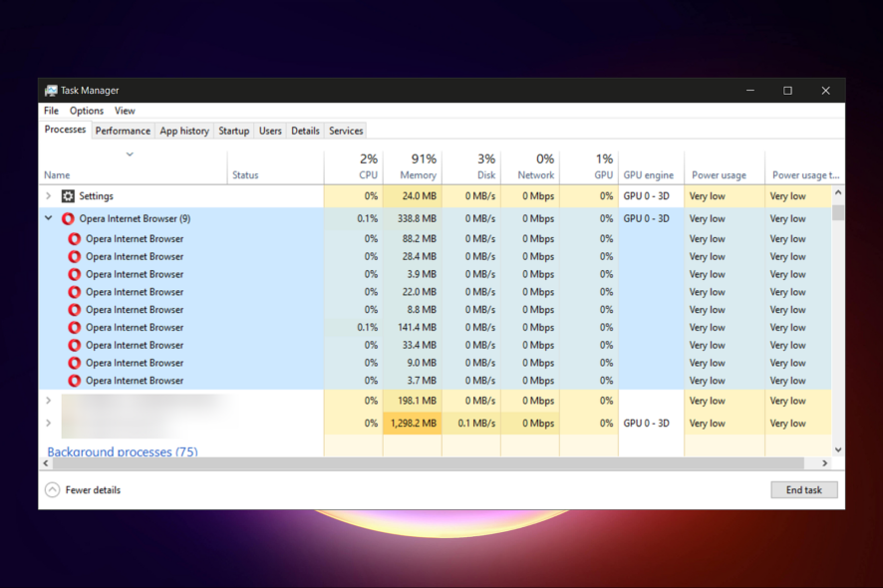Select the 'Settings' process name
Image resolution: width=883 pixels, height=588 pixels.
(x=97, y=196)
